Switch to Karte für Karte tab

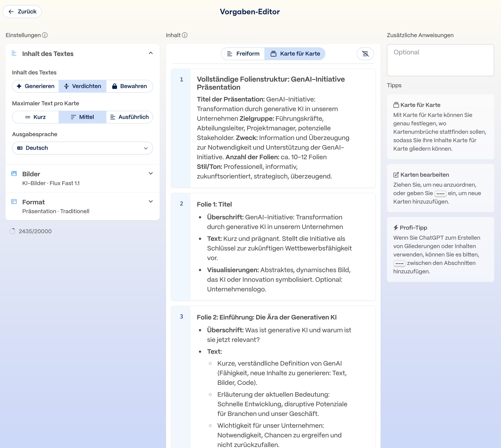coord(295,54)
